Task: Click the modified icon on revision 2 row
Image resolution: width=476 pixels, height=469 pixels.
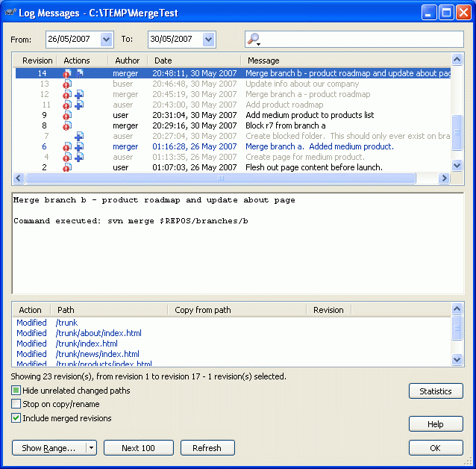Action: coord(67,167)
